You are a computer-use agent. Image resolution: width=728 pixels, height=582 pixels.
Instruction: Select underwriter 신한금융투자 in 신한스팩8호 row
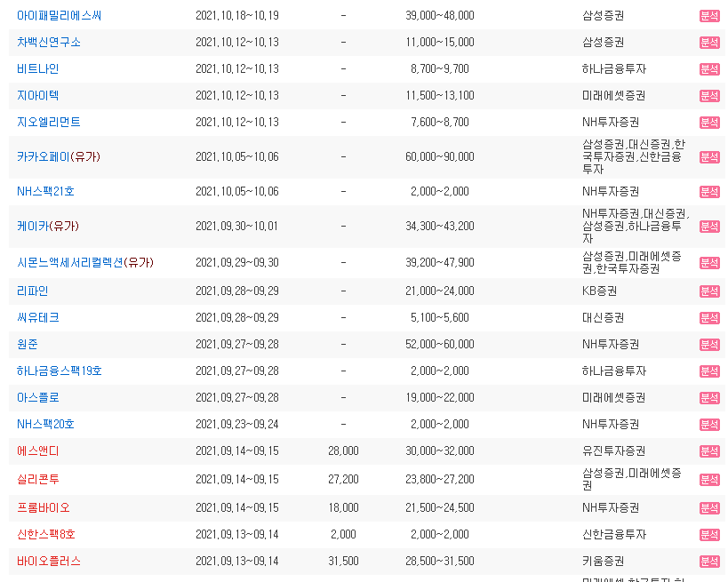[614, 534]
